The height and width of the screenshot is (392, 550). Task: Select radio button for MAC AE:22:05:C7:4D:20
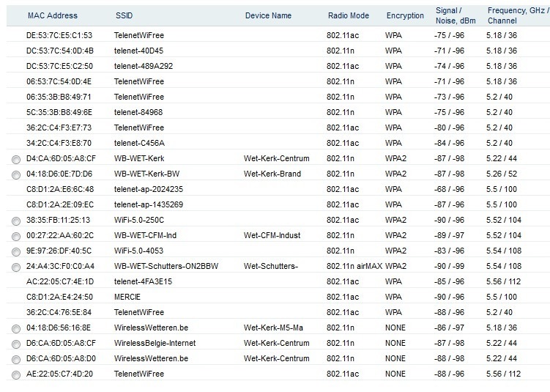(x=16, y=375)
